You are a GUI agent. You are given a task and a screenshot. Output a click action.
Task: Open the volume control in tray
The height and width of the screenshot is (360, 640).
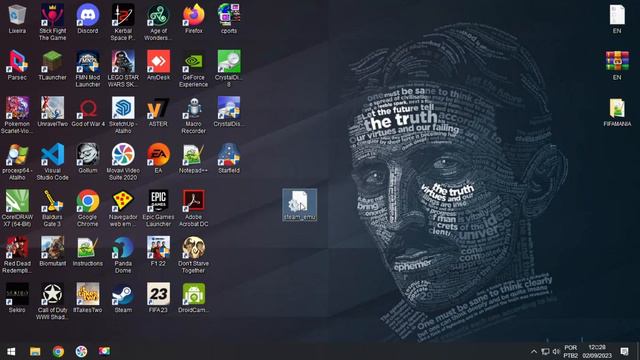[x=556, y=351]
